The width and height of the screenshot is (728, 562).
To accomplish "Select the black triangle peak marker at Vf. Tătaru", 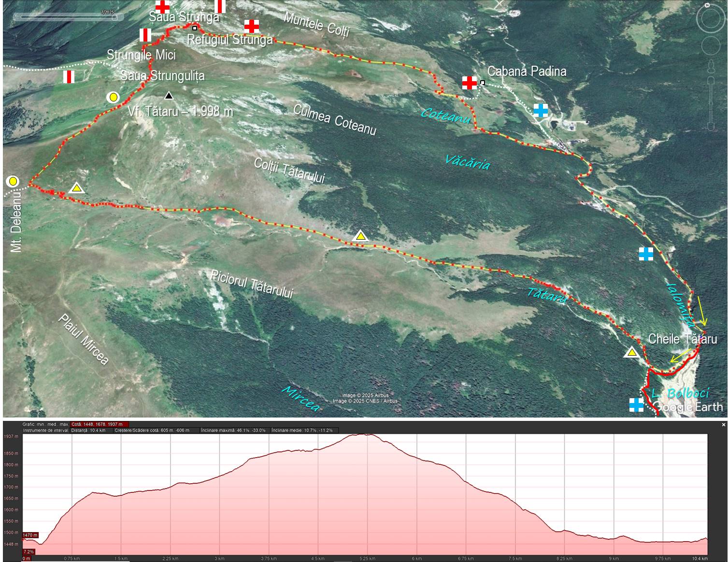I will (x=169, y=96).
